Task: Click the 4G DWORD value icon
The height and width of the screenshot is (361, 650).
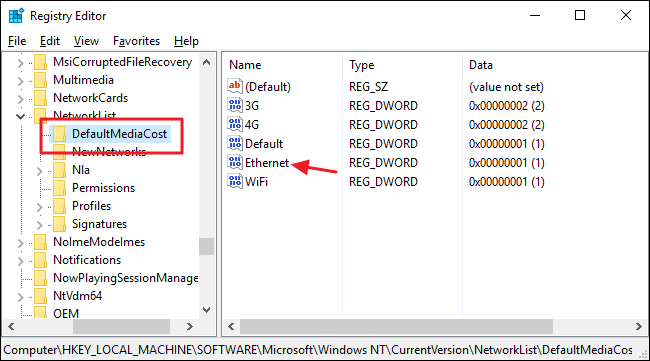Action: (235, 124)
